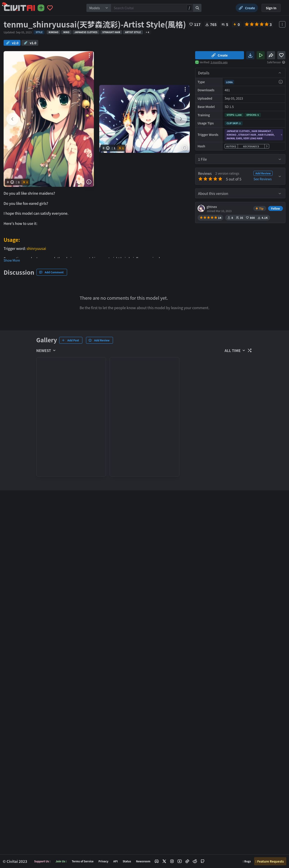Click the download icon button
This screenshot has width=289, height=868.
[250, 55]
